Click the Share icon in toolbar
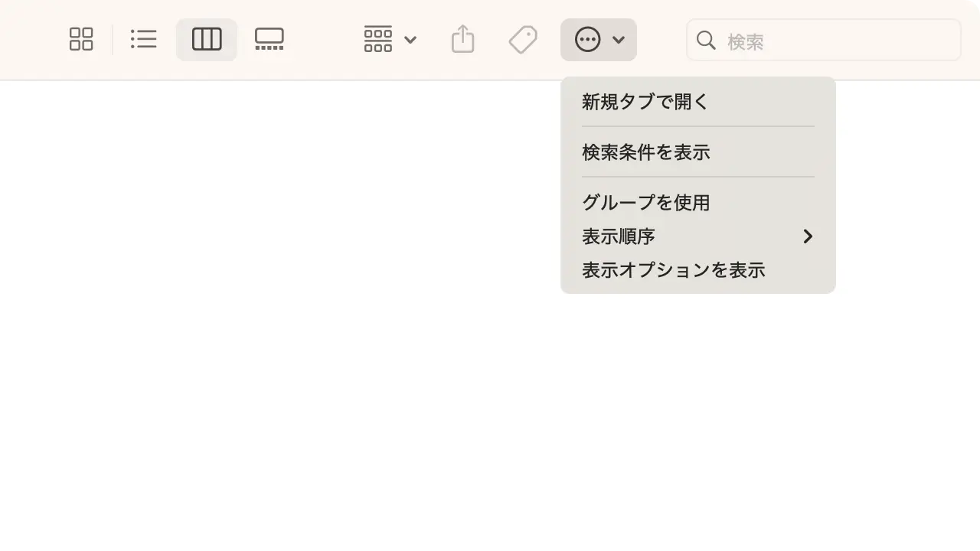 click(463, 40)
